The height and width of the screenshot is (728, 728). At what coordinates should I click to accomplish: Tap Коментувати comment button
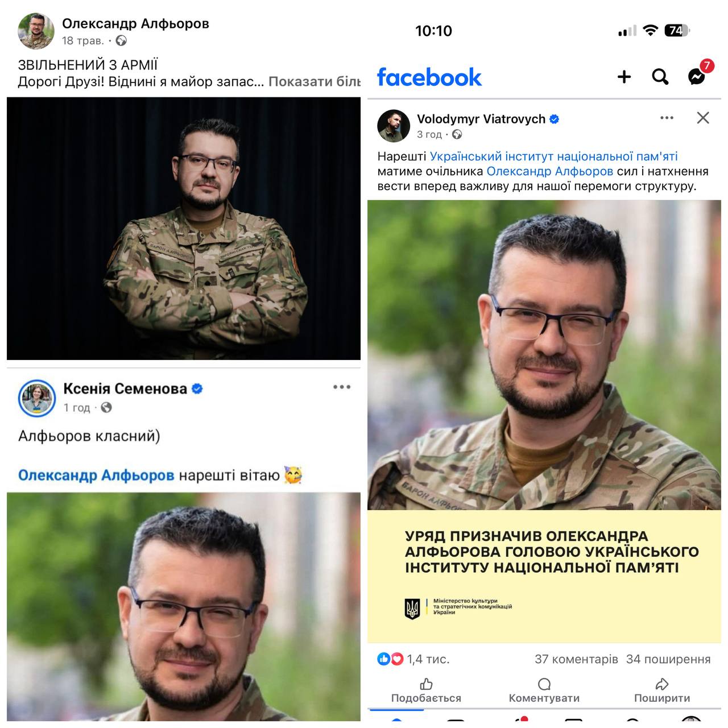point(544,690)
